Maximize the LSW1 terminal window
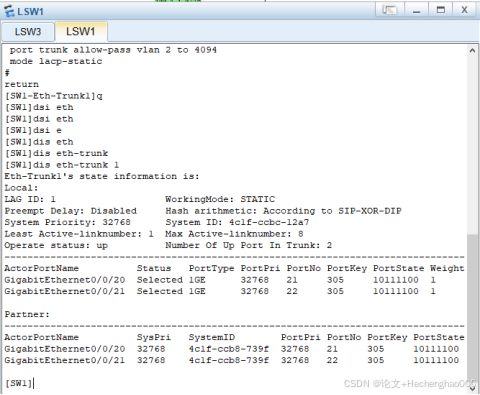The height and width of the screenshot is (395, 480). click(441, 10)
